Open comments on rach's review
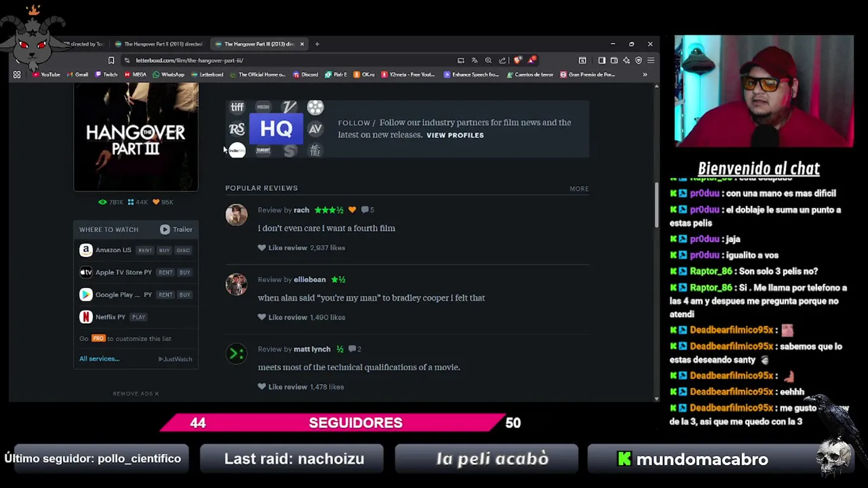The image size is (868, 488). (368, 210)
